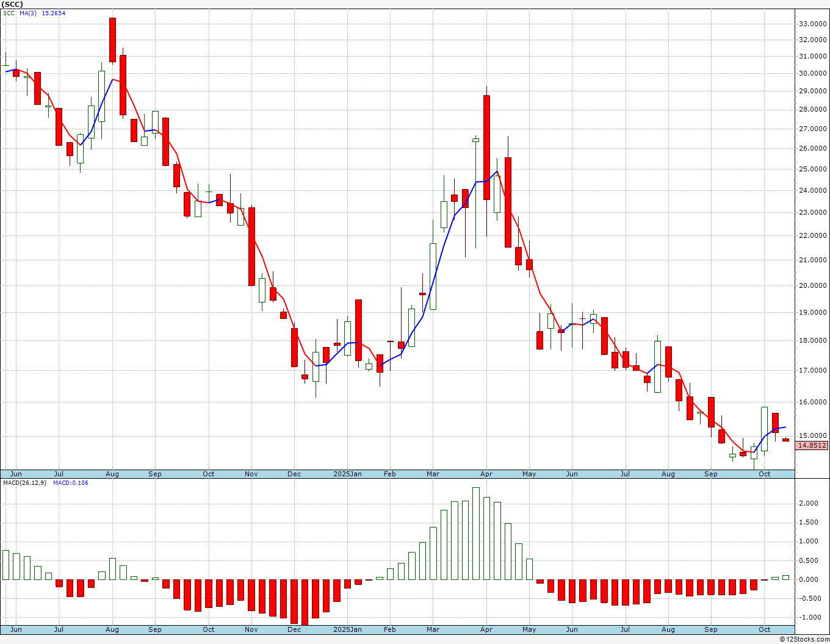This screenshot has width=830, height=644.
Task: Click the (SCC) chart title
Action: click(12, 4)
